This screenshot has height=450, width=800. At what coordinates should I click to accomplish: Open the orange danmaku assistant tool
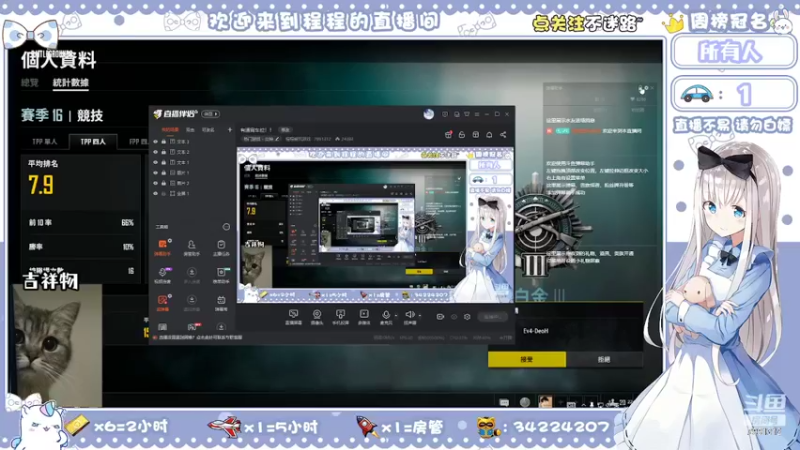162,247
